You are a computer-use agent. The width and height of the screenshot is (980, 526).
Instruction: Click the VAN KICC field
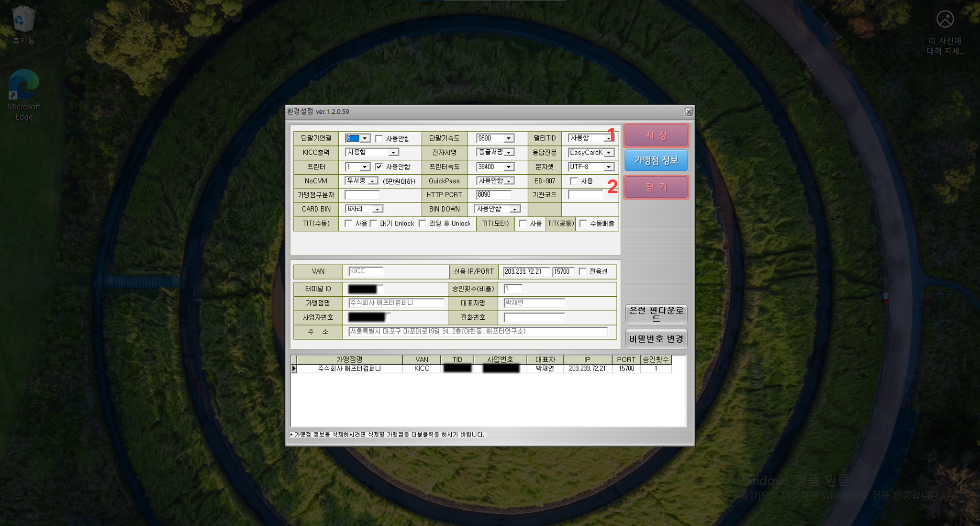pos(366,271)
